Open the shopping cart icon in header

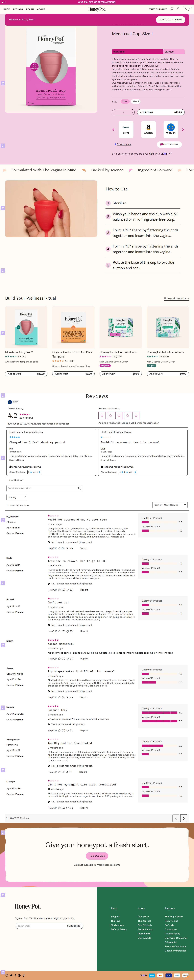(x=187, y=9)
